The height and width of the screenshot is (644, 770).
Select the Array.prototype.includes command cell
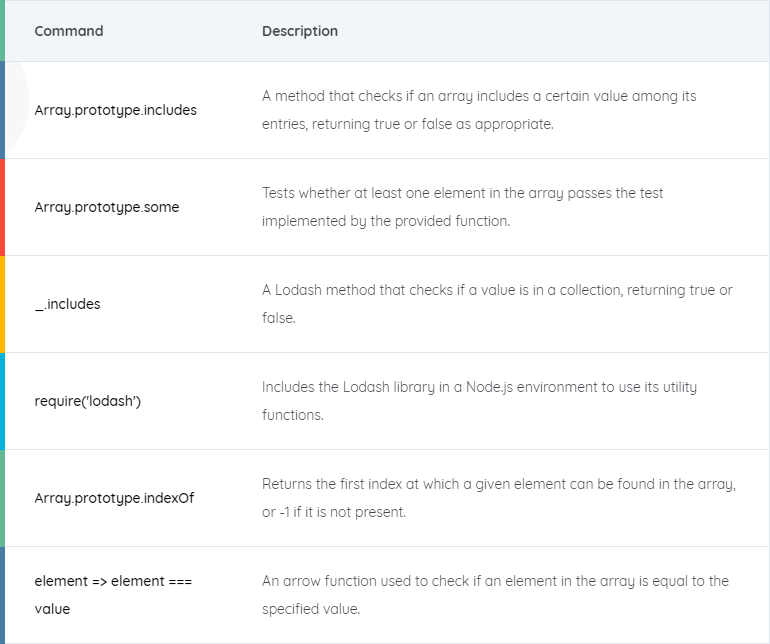click(115, 110)
